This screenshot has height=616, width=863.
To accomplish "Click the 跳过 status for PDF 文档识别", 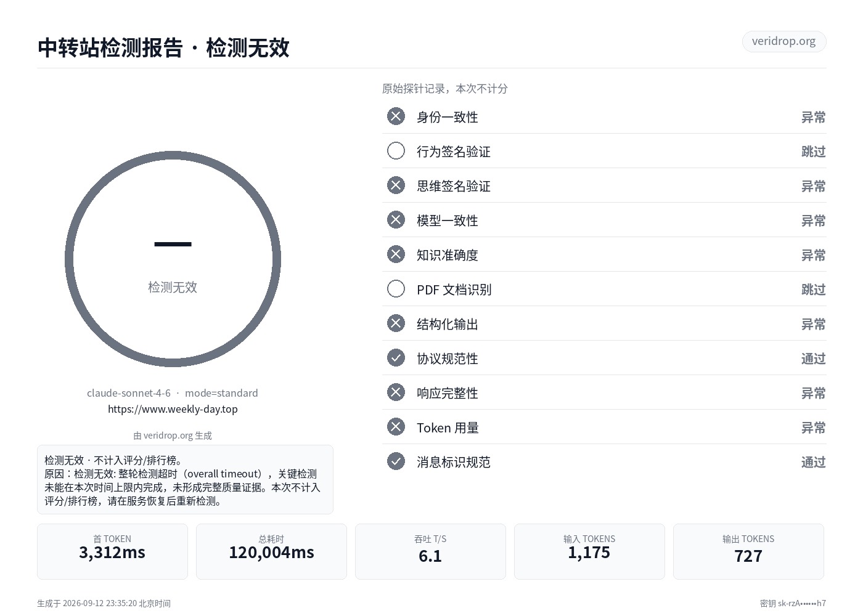I will pos(813,290).
